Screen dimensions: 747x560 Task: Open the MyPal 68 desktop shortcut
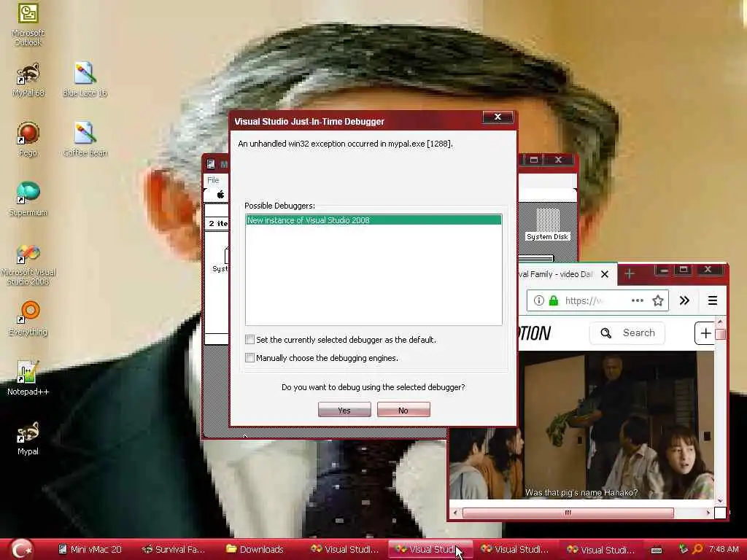click(x=28, y=79)
